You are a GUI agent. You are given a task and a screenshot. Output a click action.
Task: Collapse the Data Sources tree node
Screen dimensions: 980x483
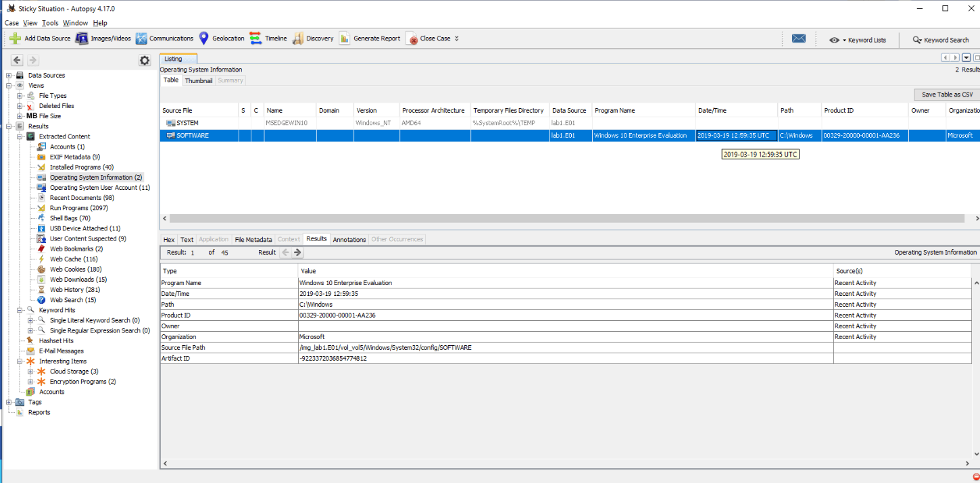click(9, 76)
